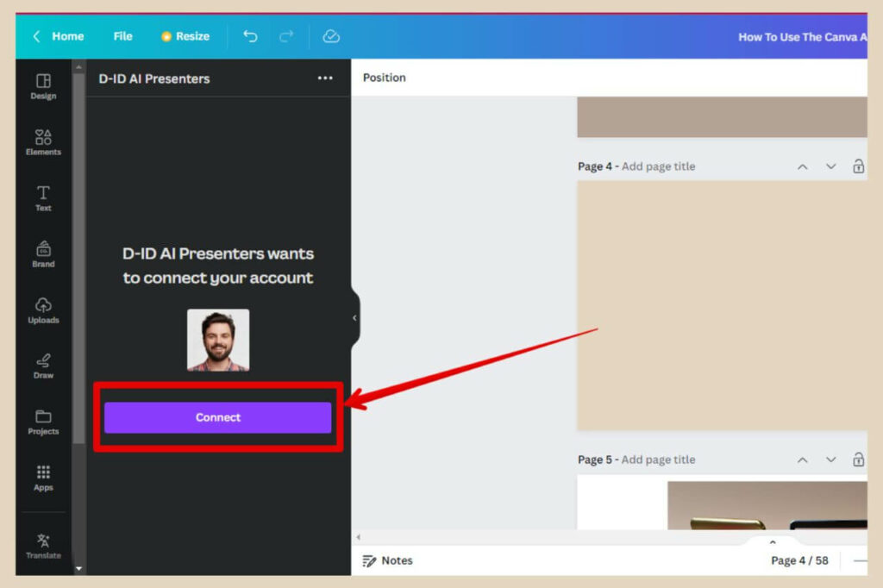Open the Translate sidebar tab
Screen dimensions: 883x588
point(43,546)
